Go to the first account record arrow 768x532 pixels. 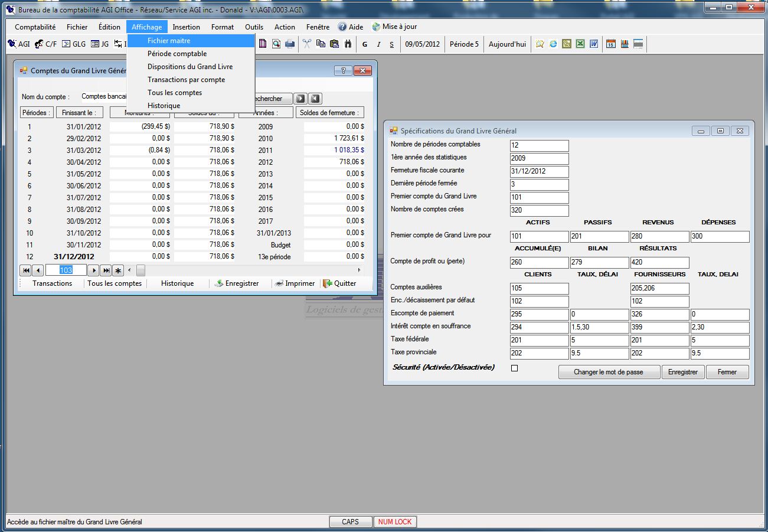(26, 270)
